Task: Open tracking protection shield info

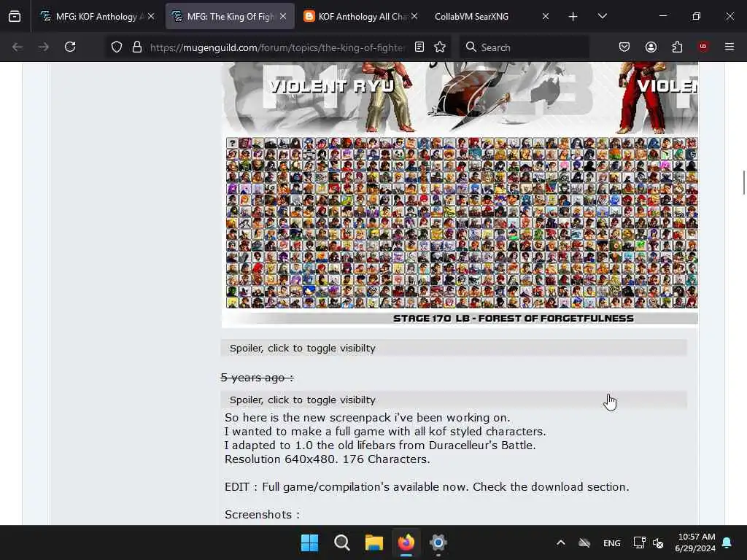Action: point(117,47)
